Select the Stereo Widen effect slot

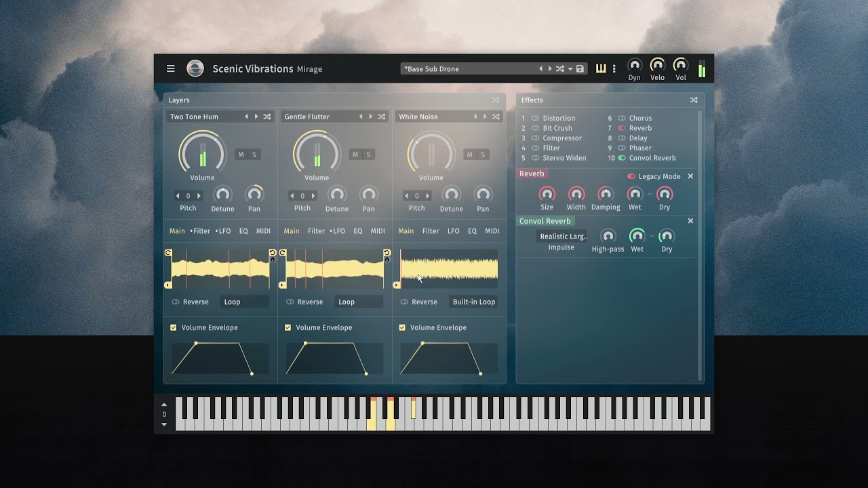pos(564,158)
